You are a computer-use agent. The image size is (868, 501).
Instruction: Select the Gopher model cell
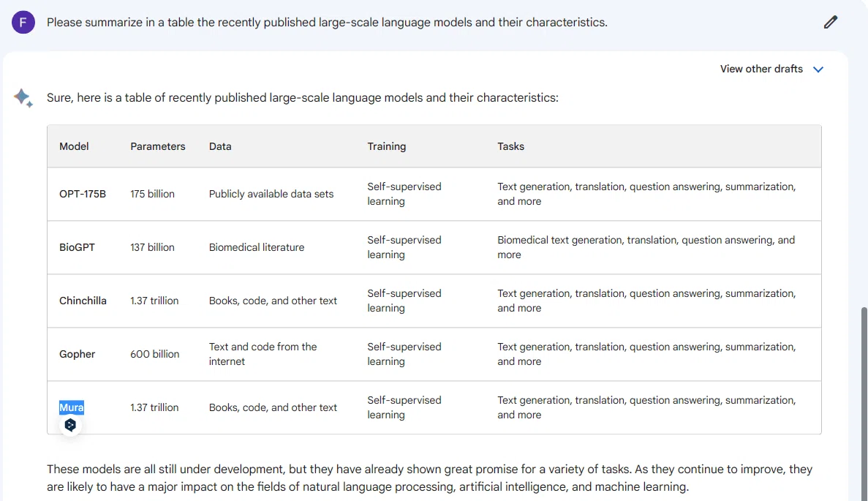click(78, 354)
